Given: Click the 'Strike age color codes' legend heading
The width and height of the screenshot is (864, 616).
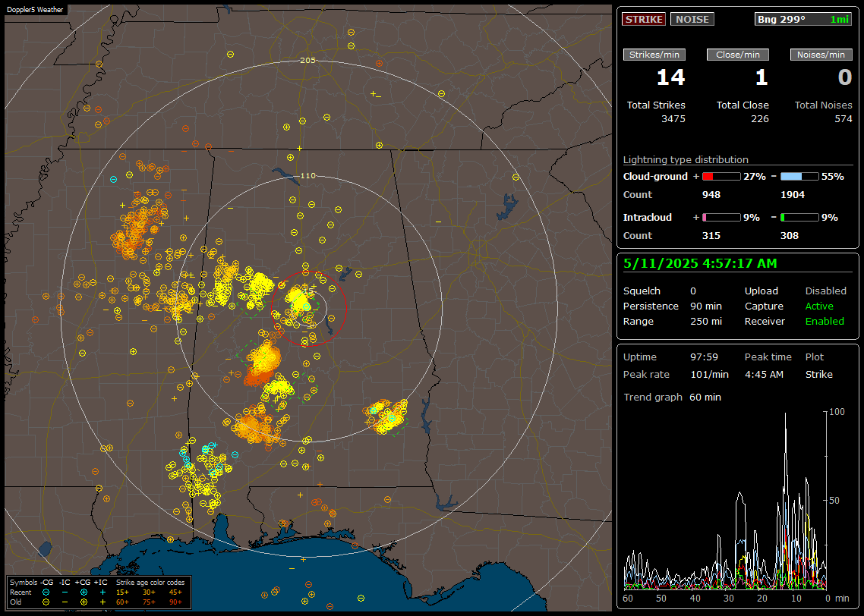Looking at the screenshot, I should (x=150, y=583).
